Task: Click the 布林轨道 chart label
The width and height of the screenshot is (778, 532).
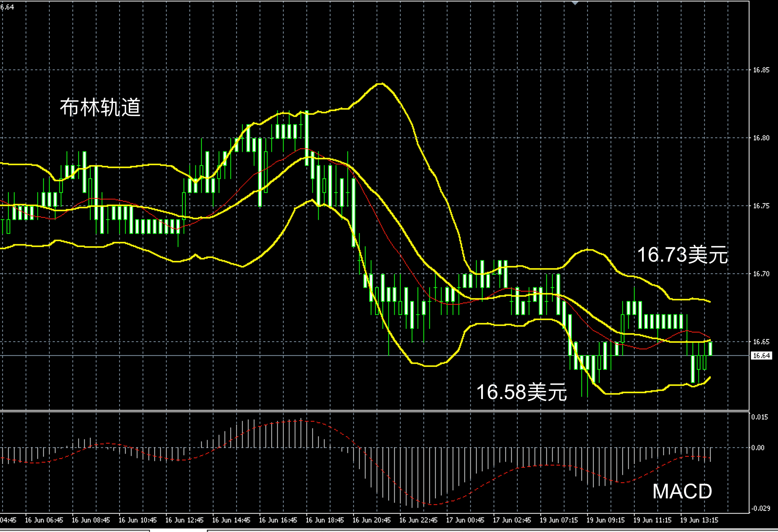Action: click(x=100, y=108)
